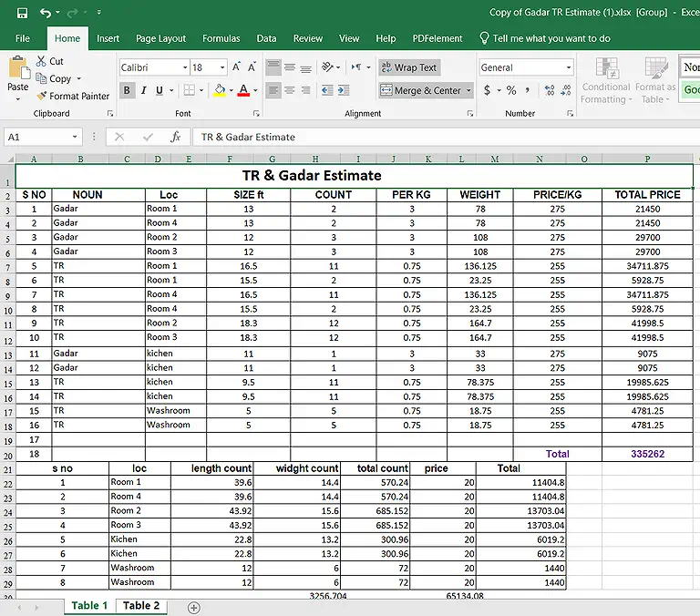Increase font size with large A icon

[236, 67]
